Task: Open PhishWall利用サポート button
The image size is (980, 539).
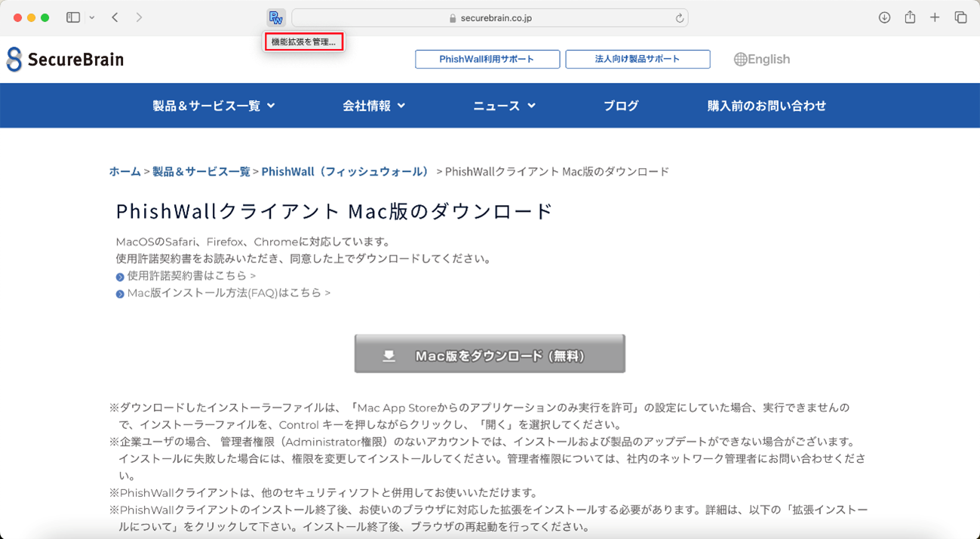Action: (x=487, y=59)
